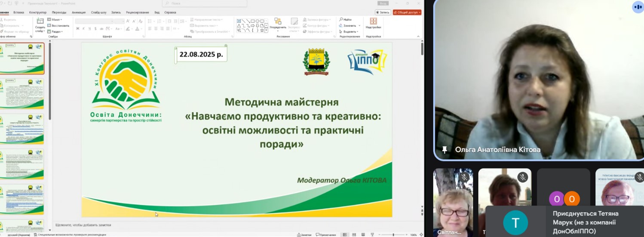Open the font size combo box
The height and width of the screenshot is (237, 644).
119,21
